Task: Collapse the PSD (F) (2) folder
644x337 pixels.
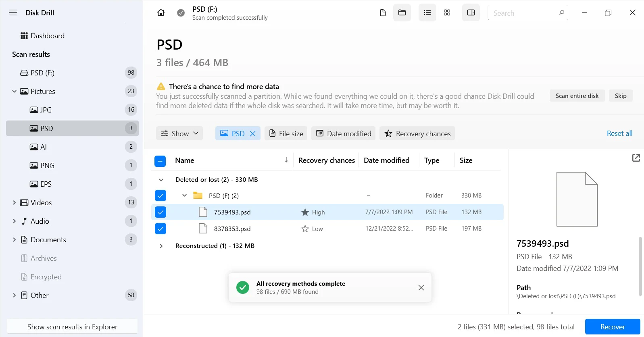Action: (x=184, y=196)
